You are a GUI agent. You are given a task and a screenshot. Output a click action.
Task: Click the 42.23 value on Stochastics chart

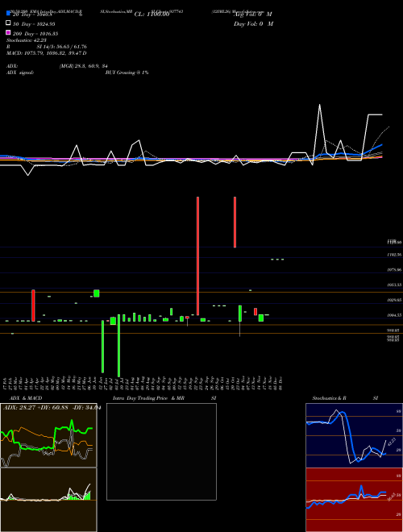(x=391, y=442)
